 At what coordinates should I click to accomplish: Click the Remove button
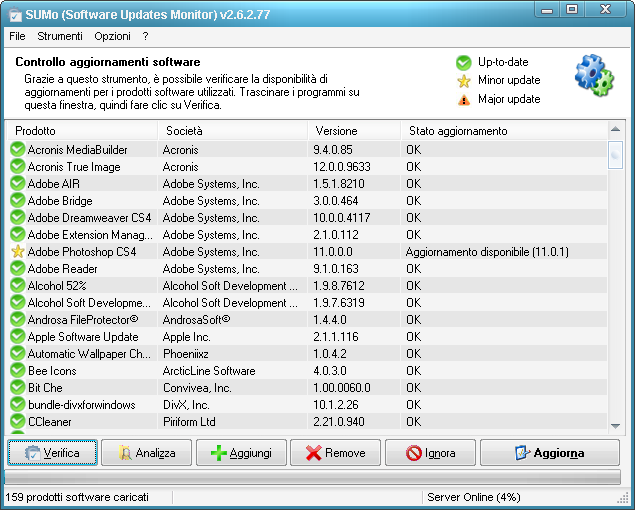click(335, 453)
